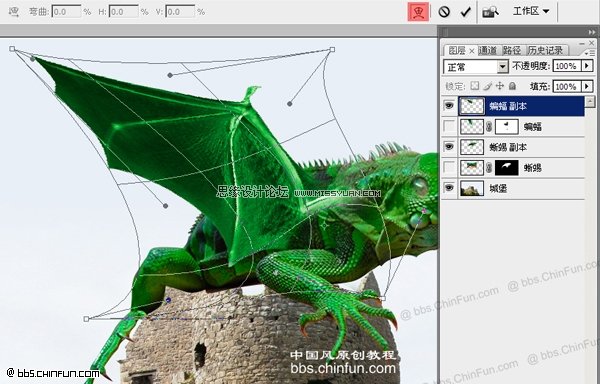Screen dimensions: 600x384
Task: Click the warp orientation icon at options bar start
Action: coord(14,12)
